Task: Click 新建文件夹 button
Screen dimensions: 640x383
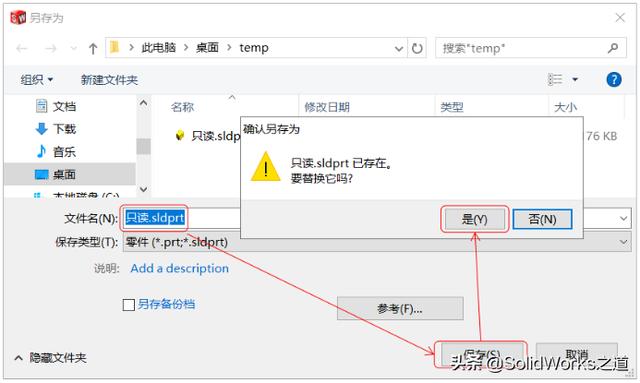Action: [x=109, y=80]
